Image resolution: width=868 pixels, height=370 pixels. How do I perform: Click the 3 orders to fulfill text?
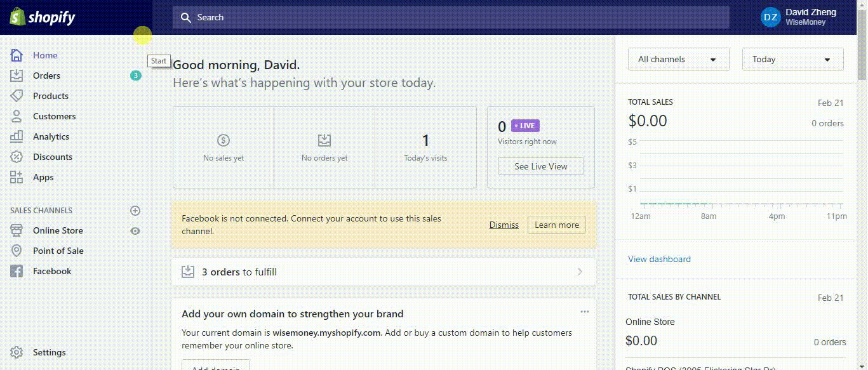[239, 272]
